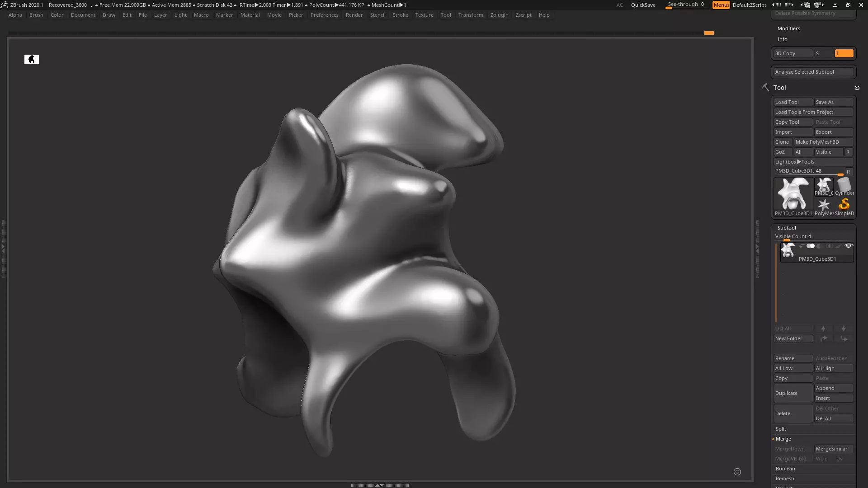
Task: Expand the Boolean section
Action: coord(785,469)
